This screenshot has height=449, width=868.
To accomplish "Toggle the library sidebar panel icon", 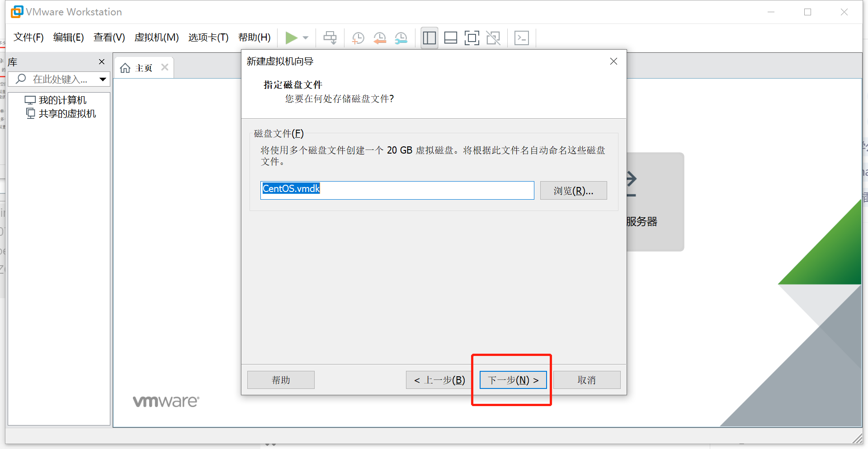I will pos(429,38).
